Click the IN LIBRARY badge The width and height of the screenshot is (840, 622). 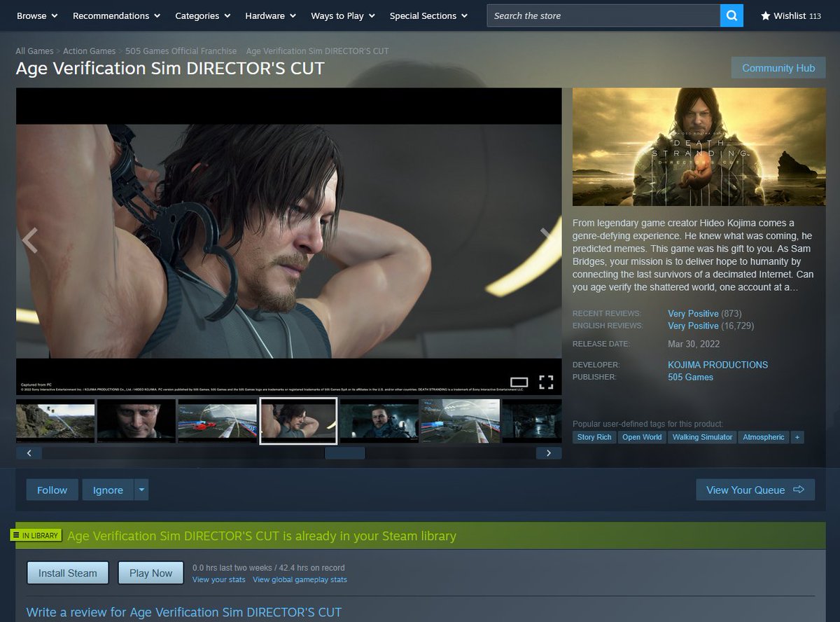(x=36, y=535)
